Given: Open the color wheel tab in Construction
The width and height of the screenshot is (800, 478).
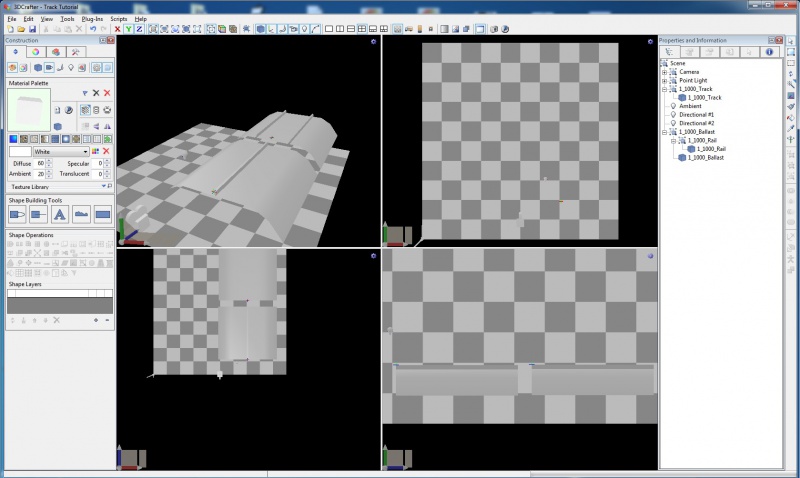Looking at the screenshot, I should pyautogui.click(x=35, y=51).
